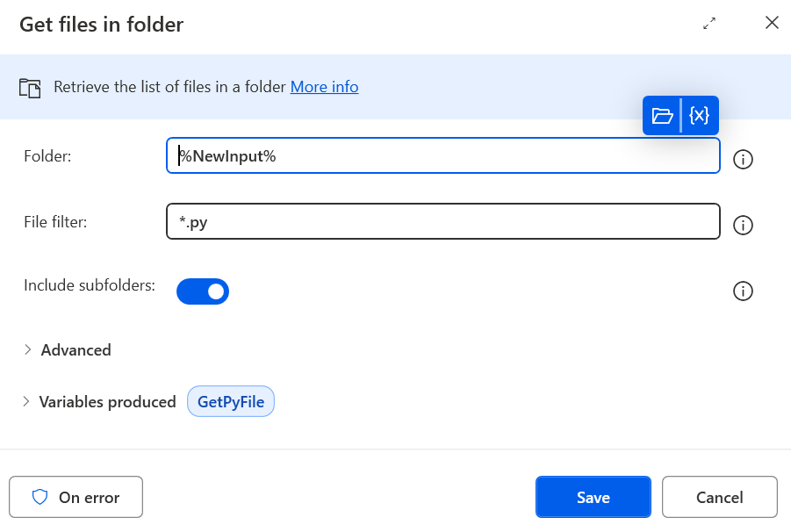Show info for the Folder field
This screenshot has width=791, height=532.
tap(743, 160)
